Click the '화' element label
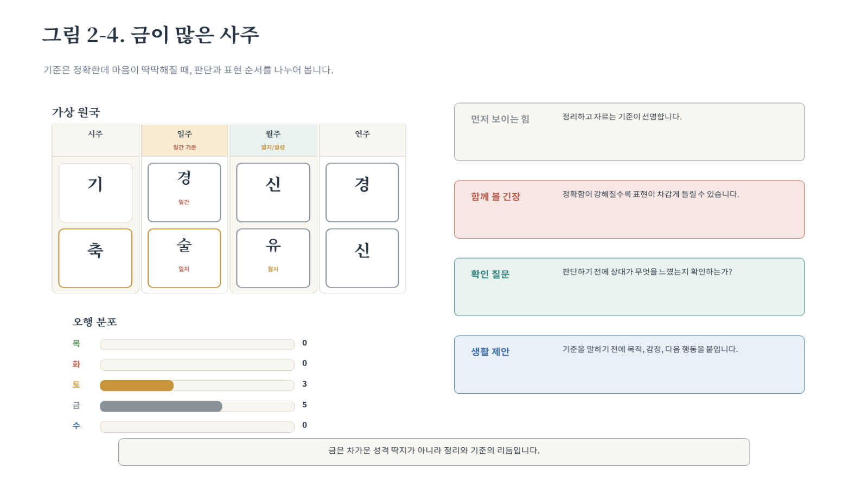The image size is (868, 488). point(76,364)
